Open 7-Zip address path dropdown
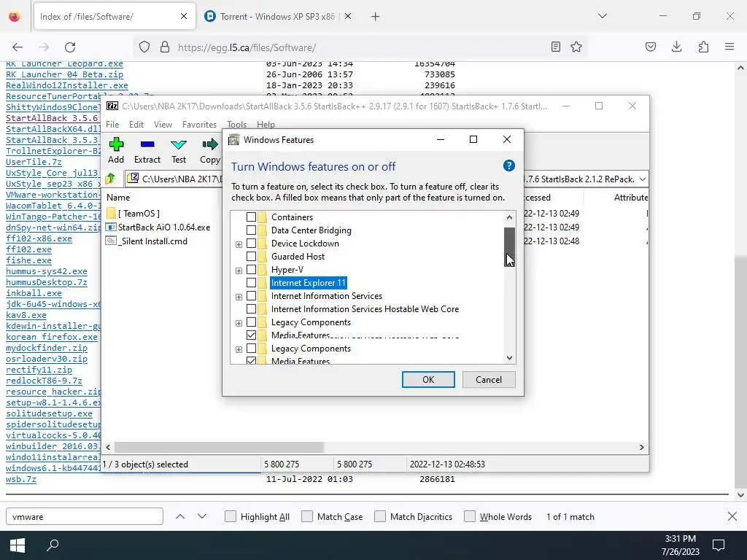 click(x=642, y=179)
